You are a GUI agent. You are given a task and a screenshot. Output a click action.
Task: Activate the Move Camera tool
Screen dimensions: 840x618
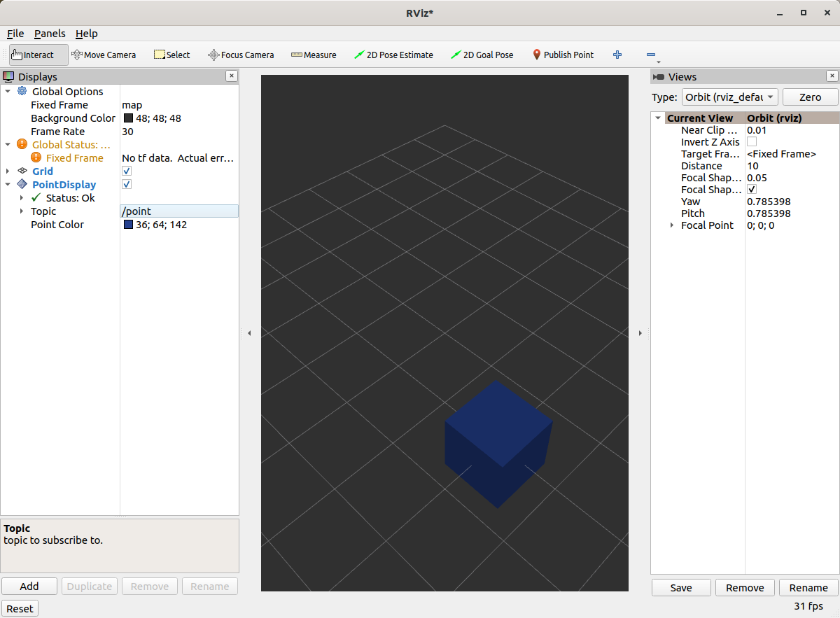pyautogui.click(x=104, y=55)
